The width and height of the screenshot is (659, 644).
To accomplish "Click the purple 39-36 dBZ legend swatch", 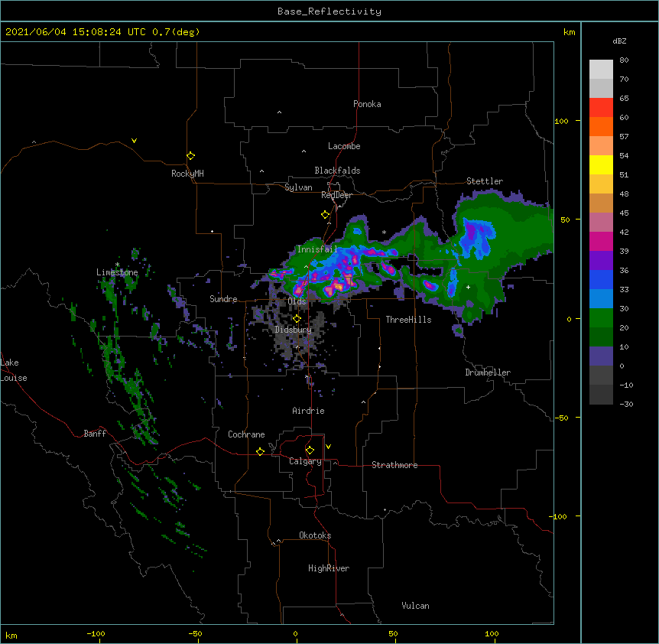I will pyautogui.click(x=601, y=261).
